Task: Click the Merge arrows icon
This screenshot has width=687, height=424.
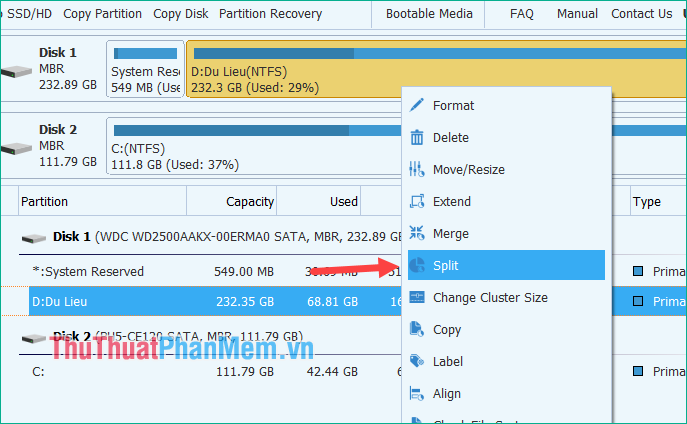Action: point(417,233)
